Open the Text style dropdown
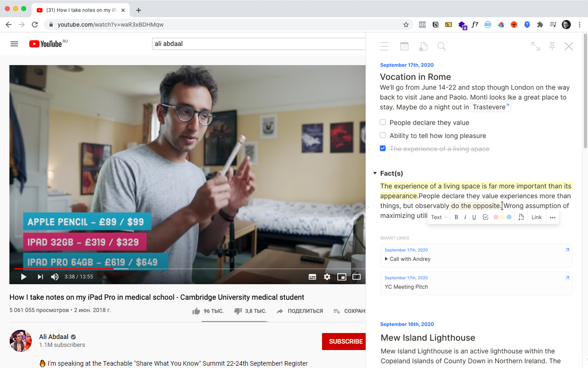Viewport: 588px width, 368px height. pos(438,217)
